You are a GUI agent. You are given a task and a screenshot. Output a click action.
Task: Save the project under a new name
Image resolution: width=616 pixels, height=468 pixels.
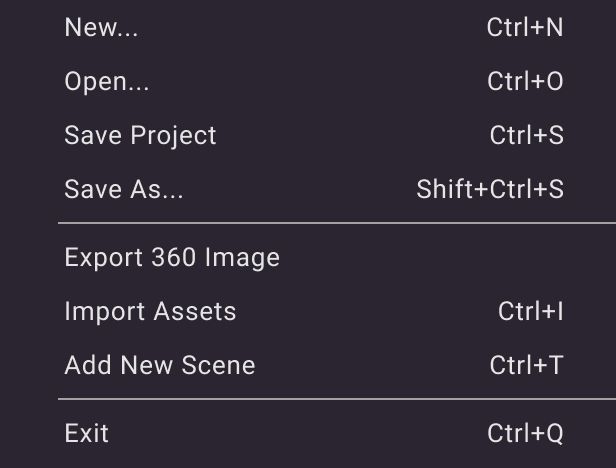(124, 189)
